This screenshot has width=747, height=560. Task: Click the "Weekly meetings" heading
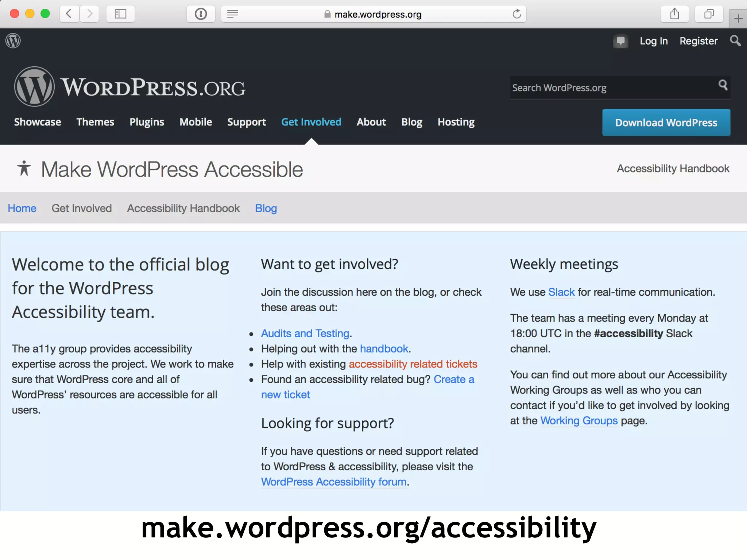click(564, 264)
